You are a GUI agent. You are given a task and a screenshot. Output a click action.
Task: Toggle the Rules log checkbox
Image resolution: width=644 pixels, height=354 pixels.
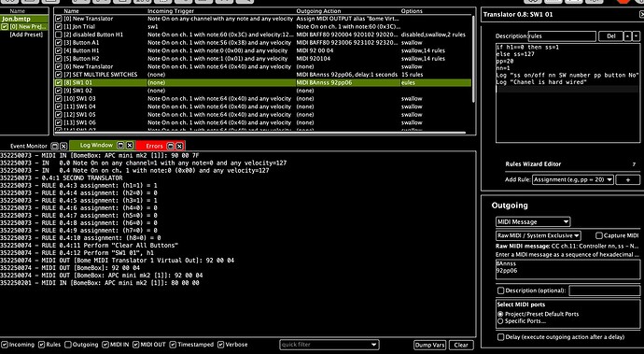pyautogui.click(x=41, y=345)
